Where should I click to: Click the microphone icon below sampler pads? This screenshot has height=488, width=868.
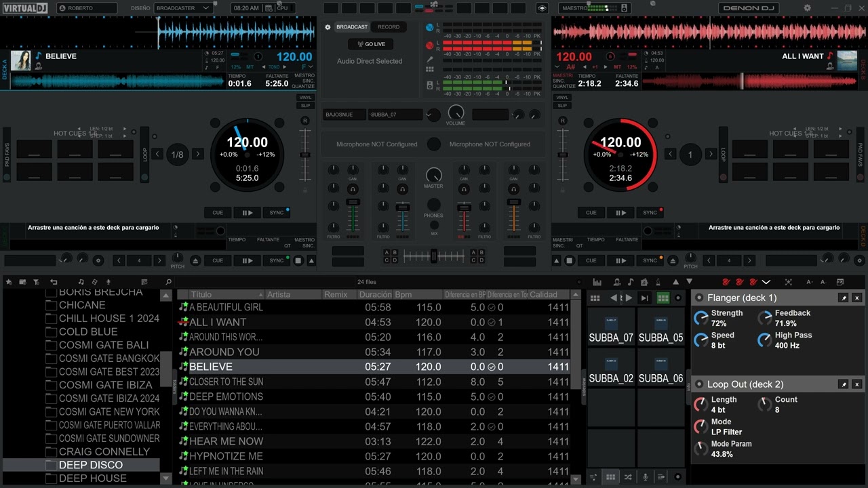(645, 477)
